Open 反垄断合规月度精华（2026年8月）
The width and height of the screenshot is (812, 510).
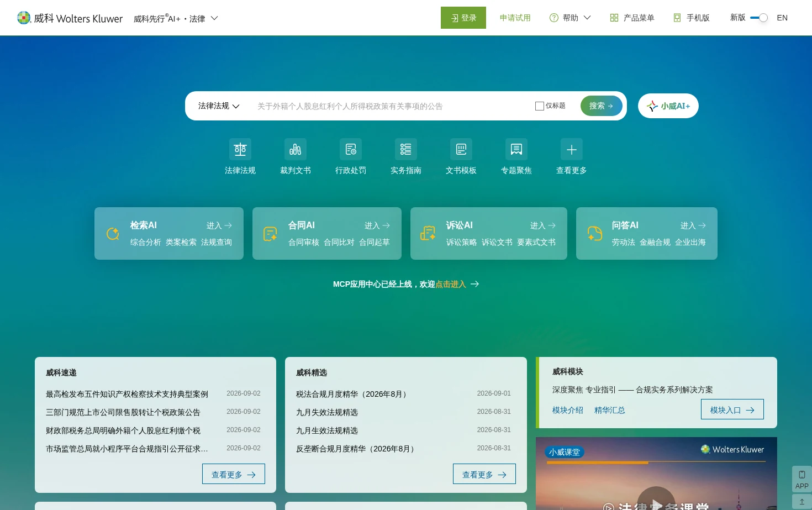pos(357,449)
